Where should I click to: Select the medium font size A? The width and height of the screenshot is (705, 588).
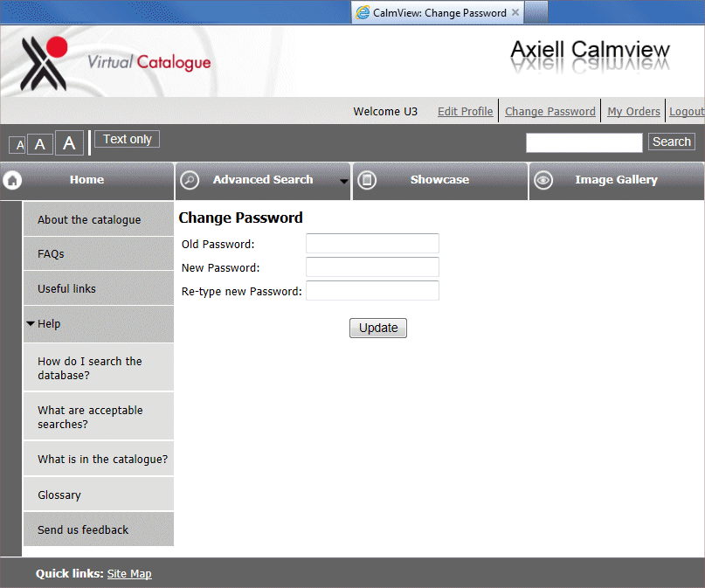[39, 143]
